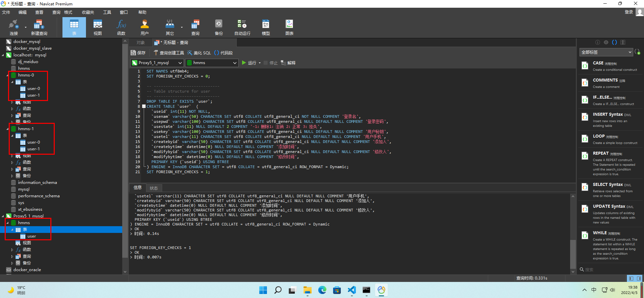Select the user table under Proxy5 hmms
The height and width of the screenshot is (298, 644).
point(32,236)
